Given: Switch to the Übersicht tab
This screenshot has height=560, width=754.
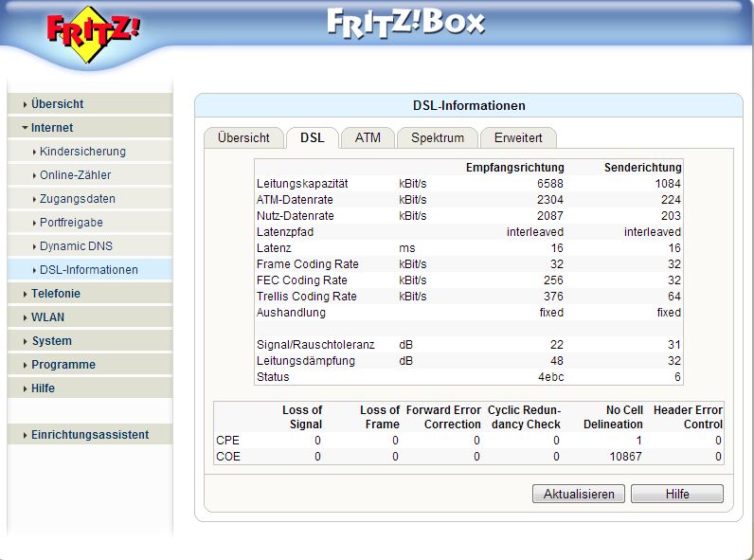Looking at the screenshot, I should coord(243,138).
